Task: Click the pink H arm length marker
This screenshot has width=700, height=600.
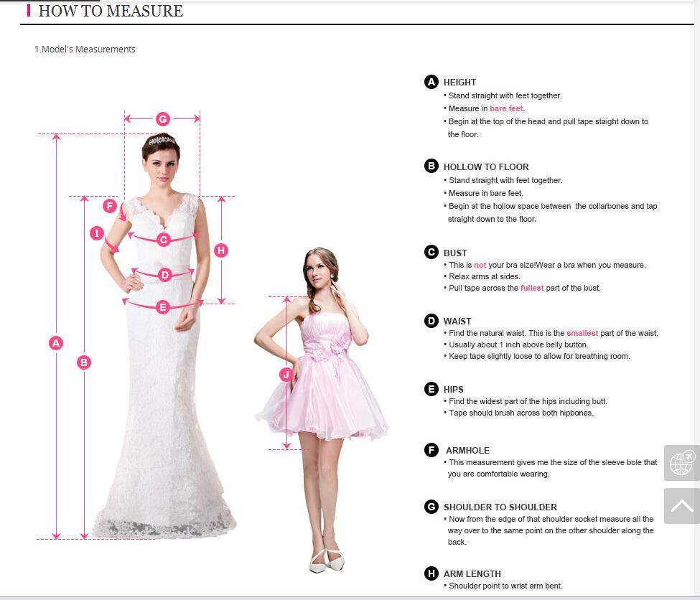Action: point(221,250)
